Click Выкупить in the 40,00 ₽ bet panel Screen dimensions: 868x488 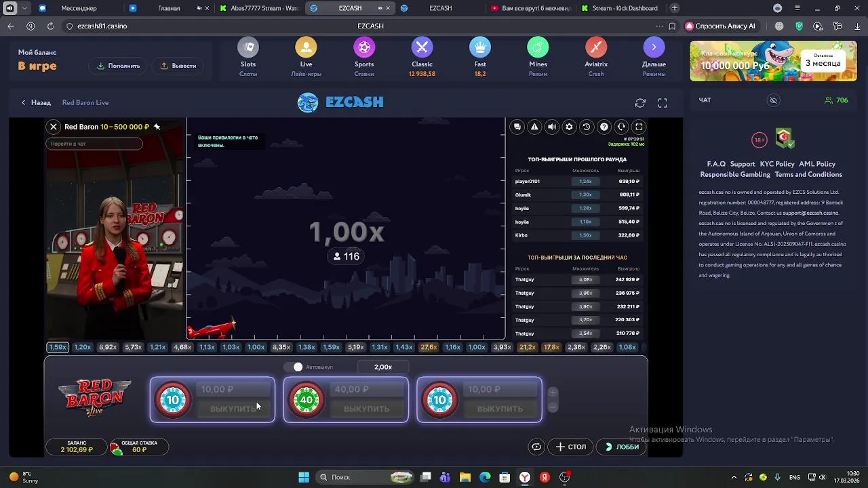click(366, 409)
